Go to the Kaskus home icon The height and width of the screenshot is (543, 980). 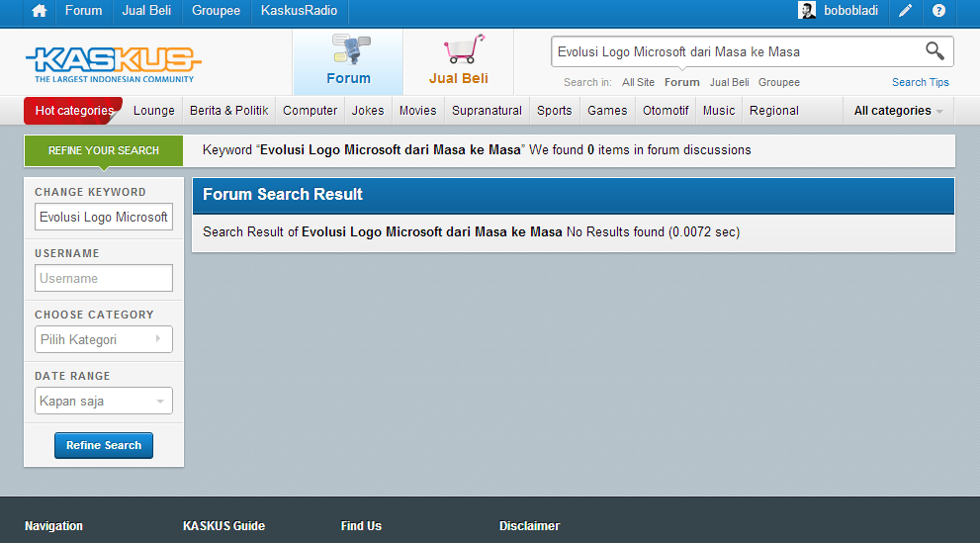[40, 11]
